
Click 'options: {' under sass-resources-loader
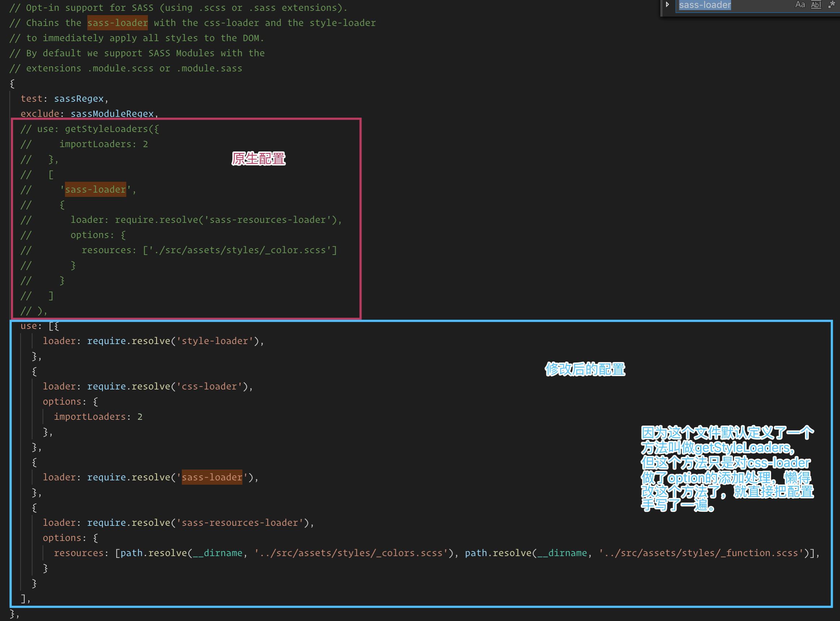coord(70,538)
